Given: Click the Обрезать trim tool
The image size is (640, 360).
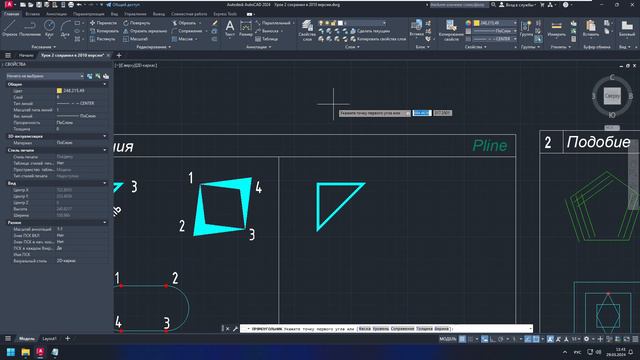Looking at the screenshot, I should 184,23.
